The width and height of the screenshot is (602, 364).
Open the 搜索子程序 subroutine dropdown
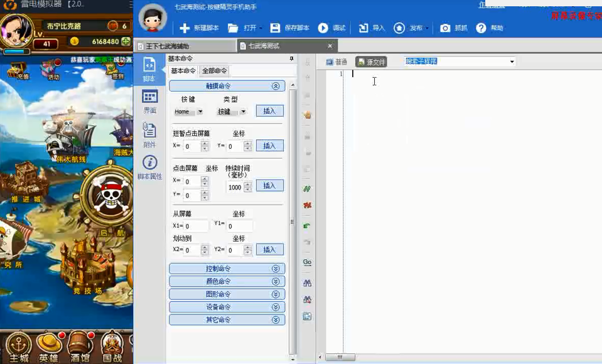512,62
